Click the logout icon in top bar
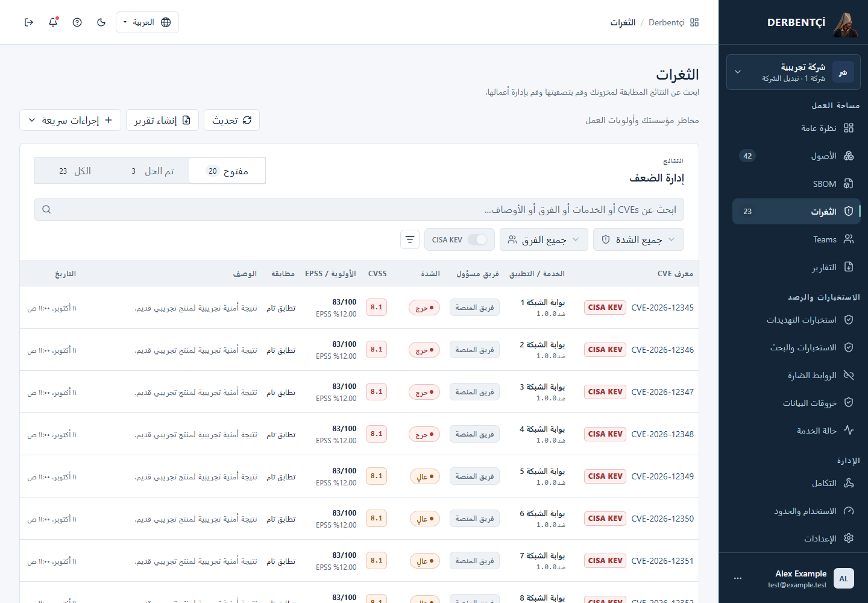868x603 pixels. pyautogui.click(x=29, y=22)
